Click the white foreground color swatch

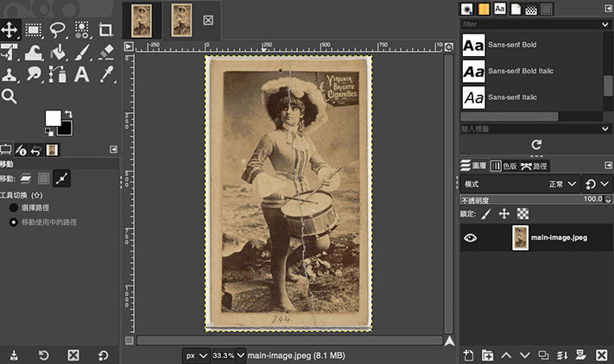coord(54,117)
